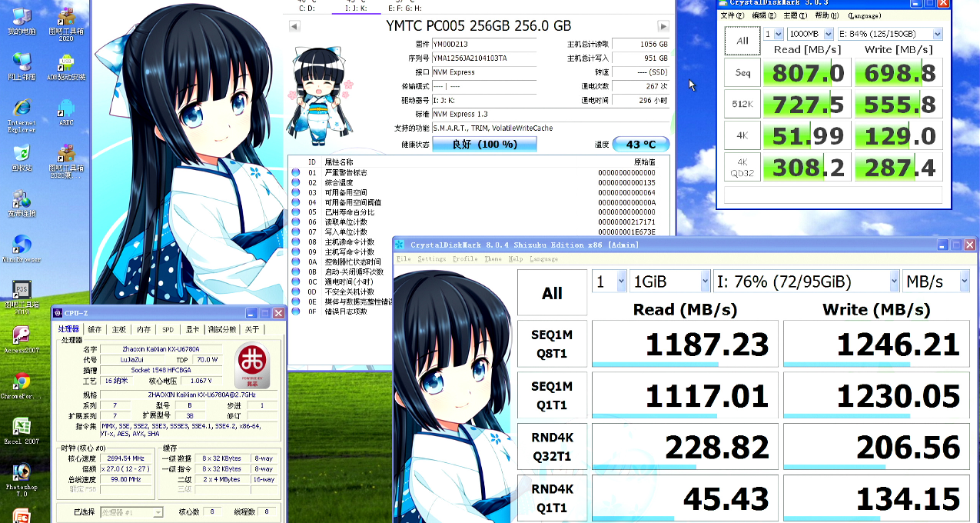Run the 4K QD32 test in CrystalDiskMark 3
The width and height of the screenshot is (980, 523).
(742, 167)
